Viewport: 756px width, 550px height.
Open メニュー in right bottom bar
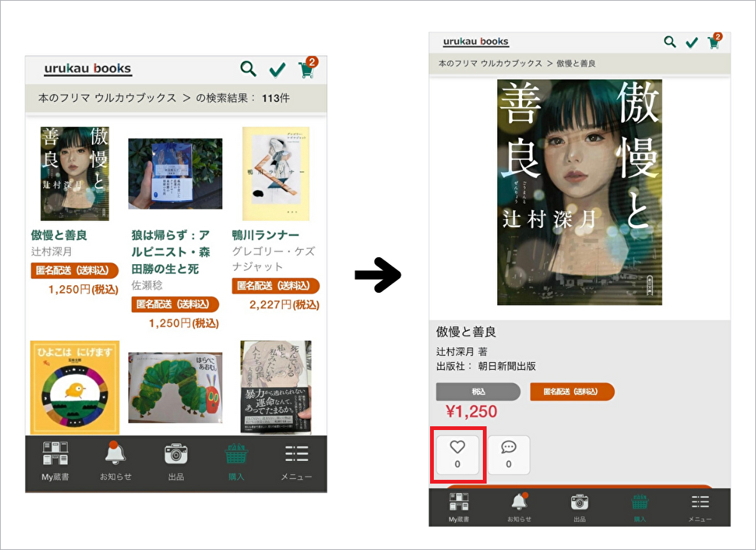click(699, 507)
